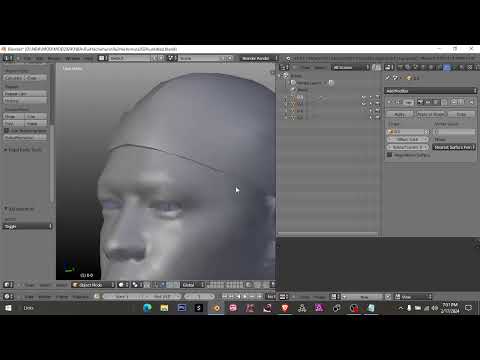
Task: Open the Object Mode dropdown
Action: [93, 285]
